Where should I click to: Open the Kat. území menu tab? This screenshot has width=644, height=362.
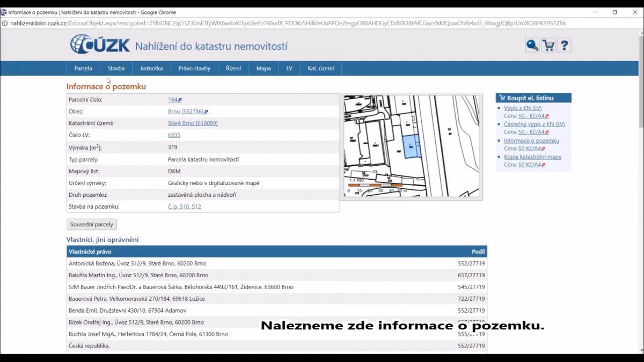click(x=321, y=68)
